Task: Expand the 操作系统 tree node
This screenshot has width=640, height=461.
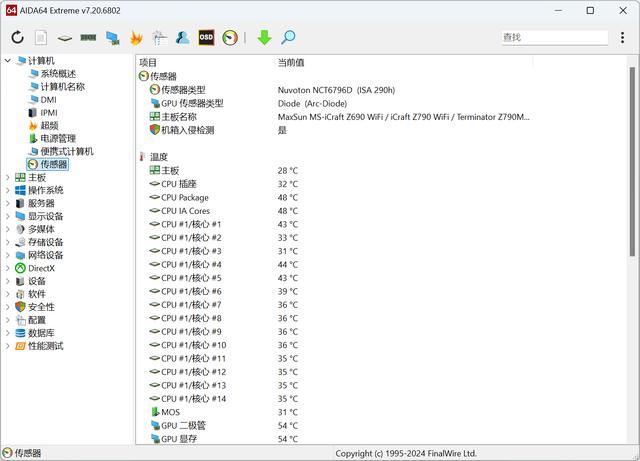Action: (8, 190)
